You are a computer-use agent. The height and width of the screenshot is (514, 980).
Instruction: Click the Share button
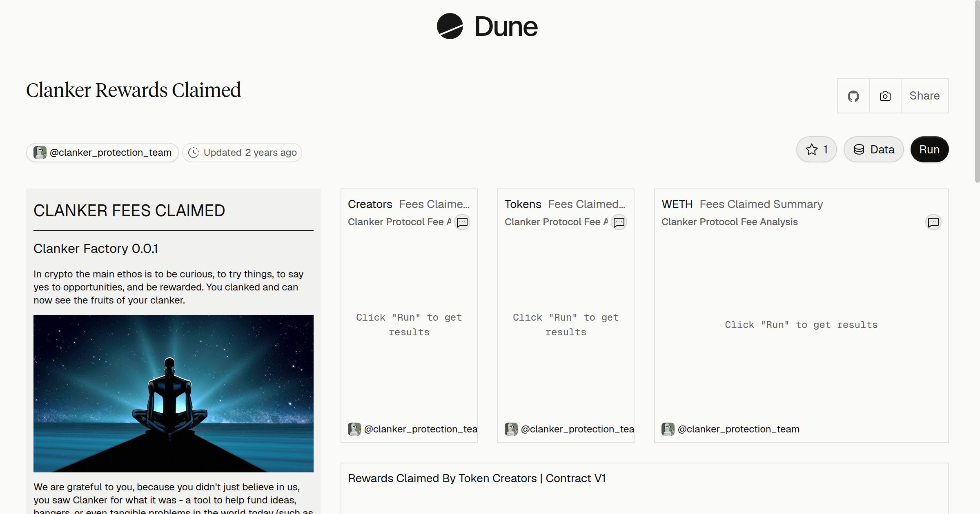(x=924, y=96)
